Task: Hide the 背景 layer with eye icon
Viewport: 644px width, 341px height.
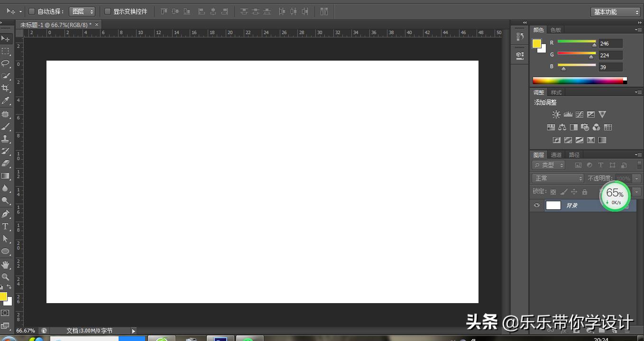Action: pyautogui.click(x=537, y=206)
